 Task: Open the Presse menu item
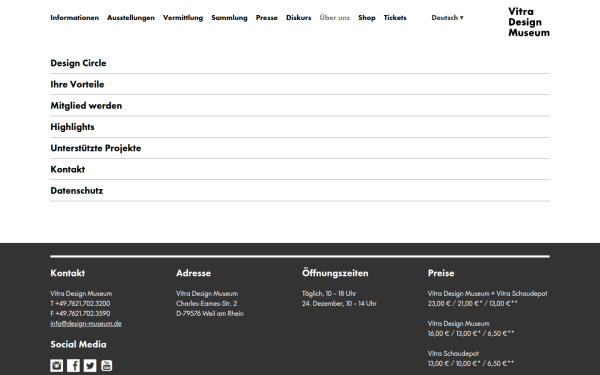(267, 18)
